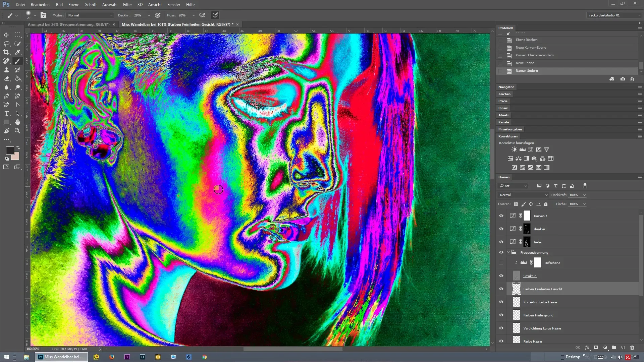Viewport: 644px width, 362px height.
Task: Add Curves adjustment from Korrekturen
Action: coord(531,149)
